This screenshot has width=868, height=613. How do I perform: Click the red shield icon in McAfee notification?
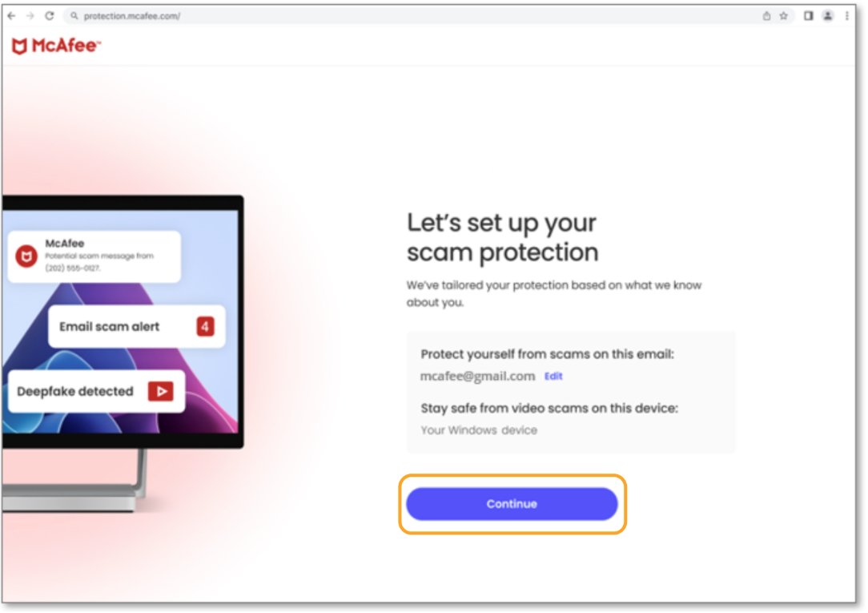click(x=26, y=256)
